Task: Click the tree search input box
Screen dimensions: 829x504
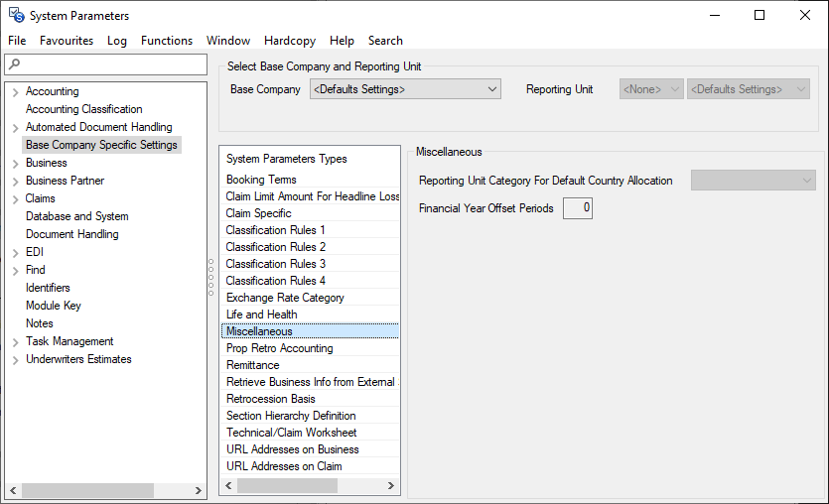Action: pyautogui.click(x=112, y=64)
